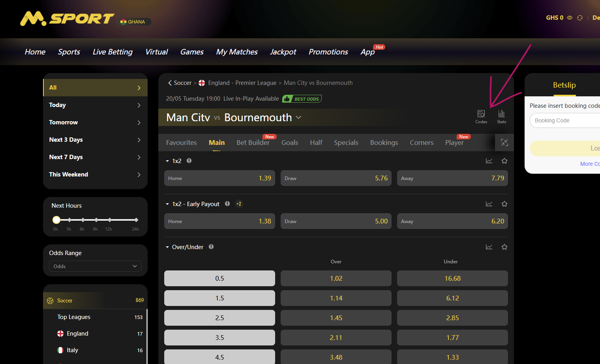Show odds trend chart for 1x2 market
This screenshot has height=364, width=600.
[x=489, y=161]
